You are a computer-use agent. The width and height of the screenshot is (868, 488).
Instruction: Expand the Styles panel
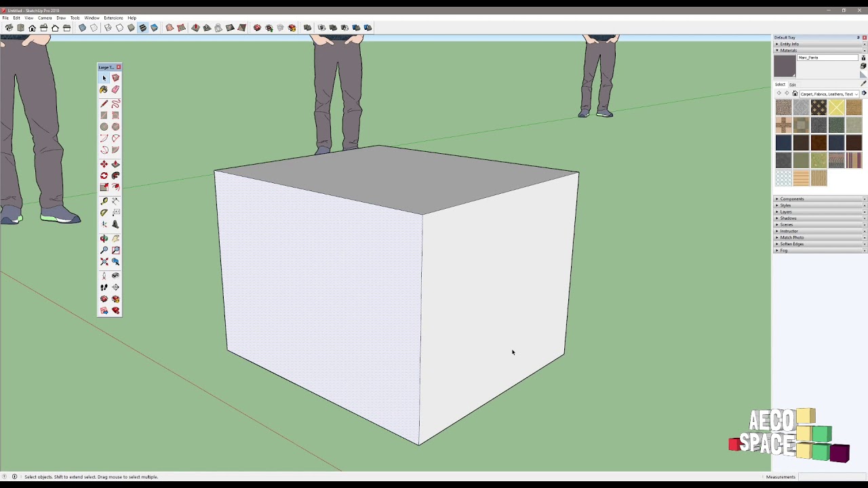(x=819, y=205)
